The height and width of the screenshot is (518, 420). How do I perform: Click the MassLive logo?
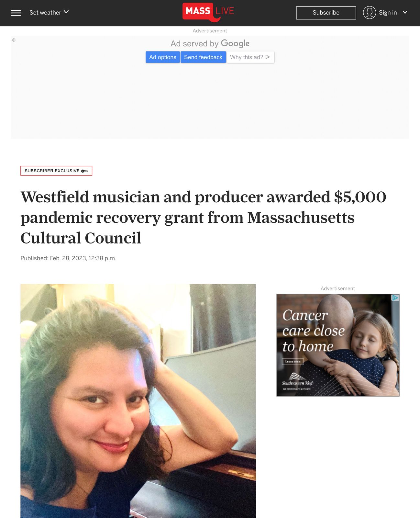[x=208, y=12]
